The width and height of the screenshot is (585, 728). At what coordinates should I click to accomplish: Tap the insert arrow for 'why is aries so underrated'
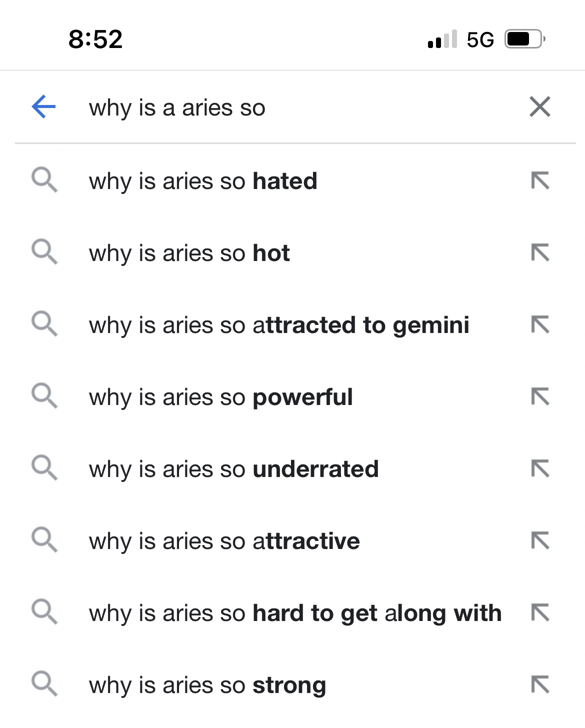tap(540, 469)
